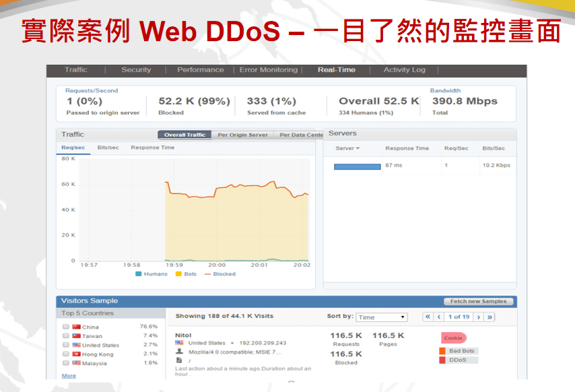575x392 pixels.
Task: Go to the last page of samples
Action: pos(490,317)
